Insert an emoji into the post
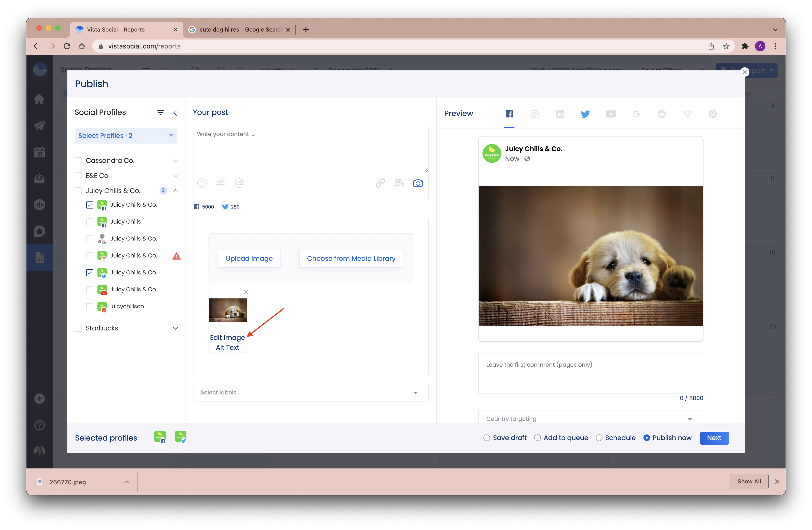 (x=202, y=183)
